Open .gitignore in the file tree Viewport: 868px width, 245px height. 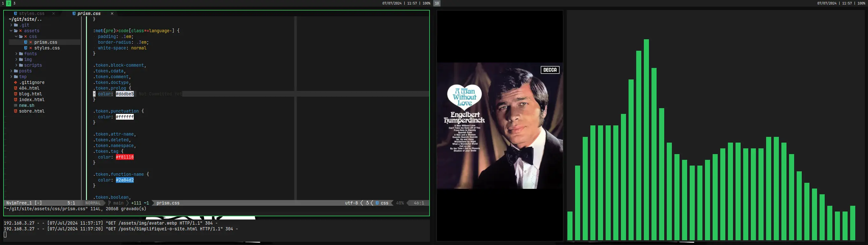tap(32, 82)
